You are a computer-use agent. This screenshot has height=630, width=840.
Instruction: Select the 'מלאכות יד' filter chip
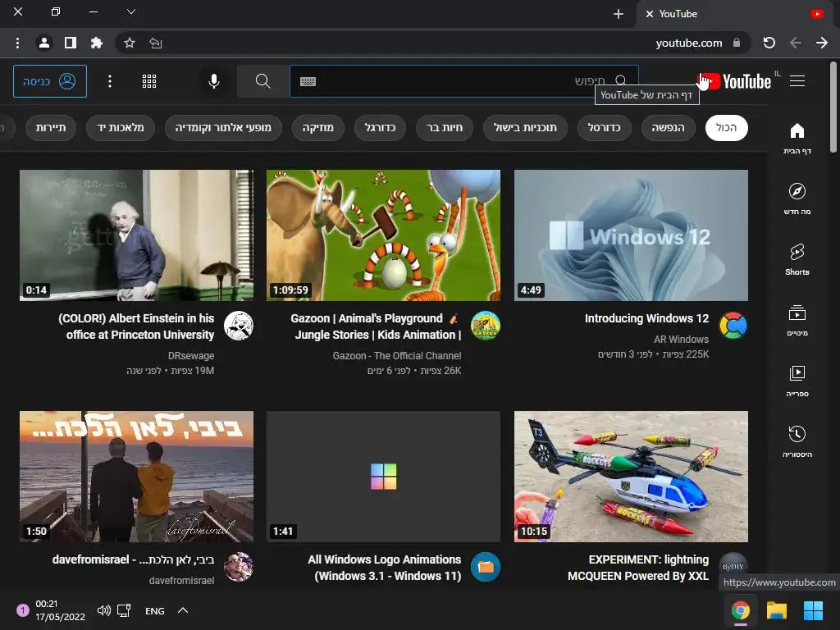tap(121, 128)
